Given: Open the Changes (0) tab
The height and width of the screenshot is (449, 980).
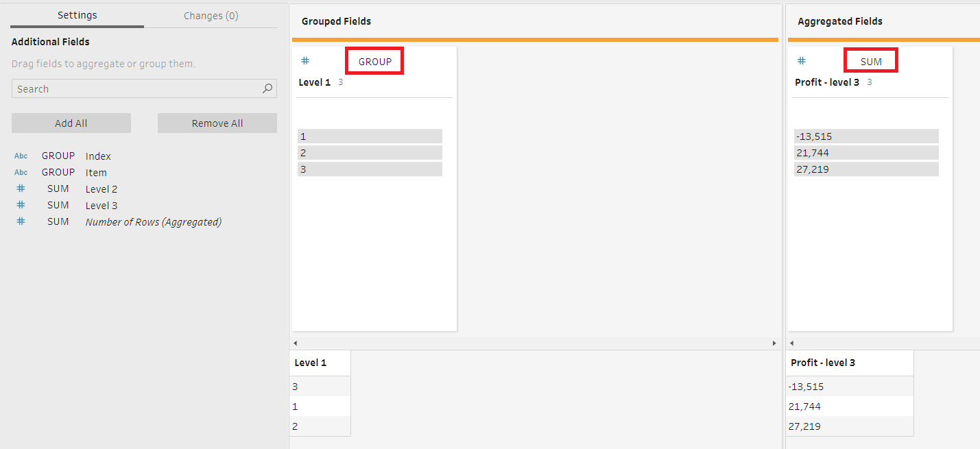Looking at the screenshot, I should pos(211,15).
